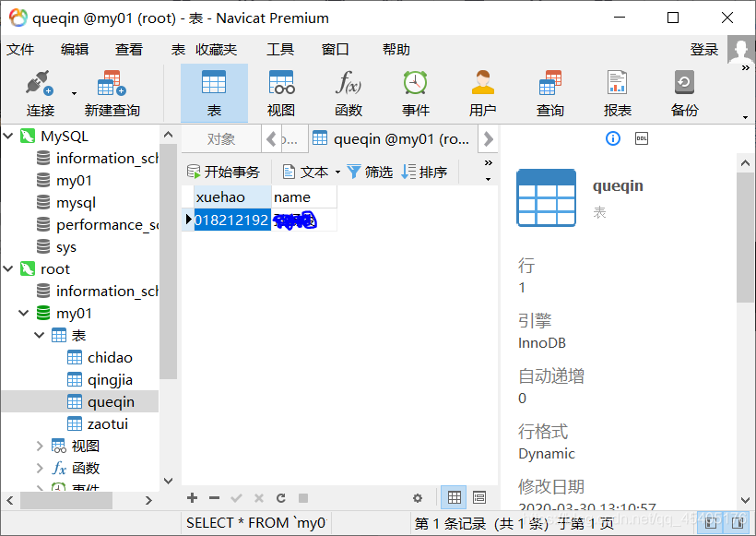Viewport: 756px width, 536px height.
Task: Select the mysql database
Action: (x=76, y=203)
